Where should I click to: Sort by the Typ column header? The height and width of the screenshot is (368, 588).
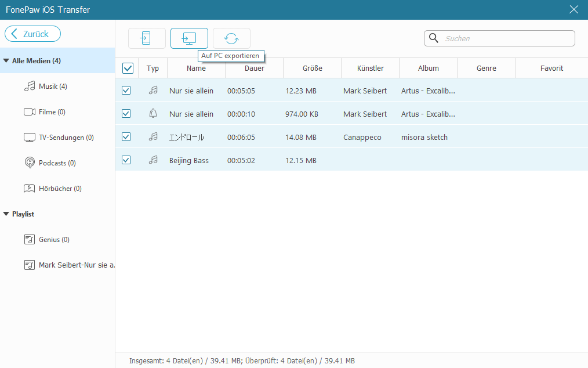point(153,68)
